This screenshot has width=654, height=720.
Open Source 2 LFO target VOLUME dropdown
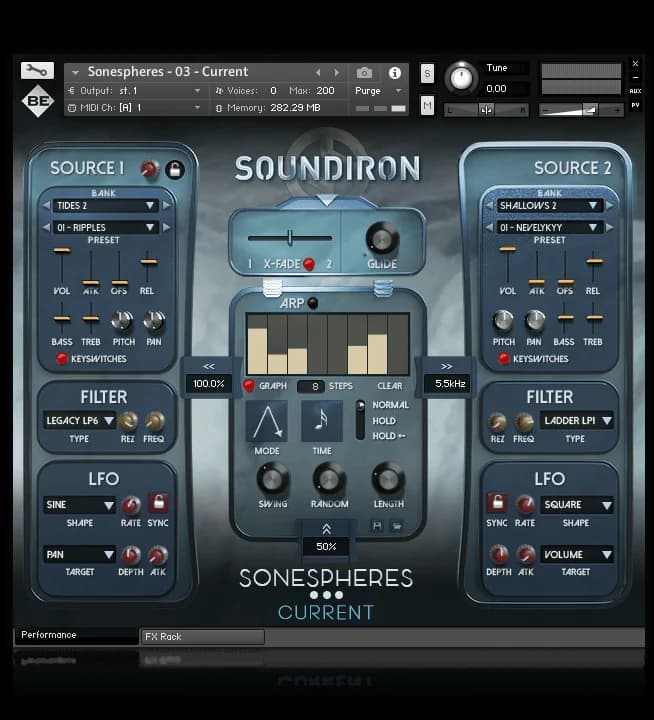pos(576,555)
